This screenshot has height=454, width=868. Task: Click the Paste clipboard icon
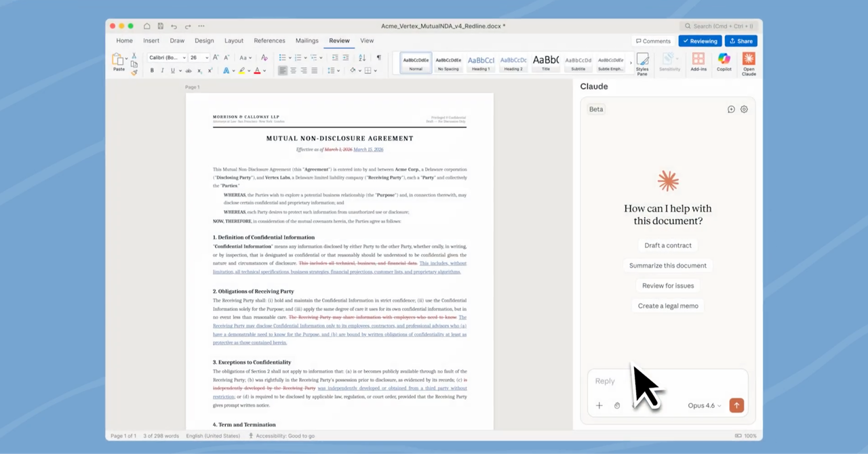pos(118,60)
